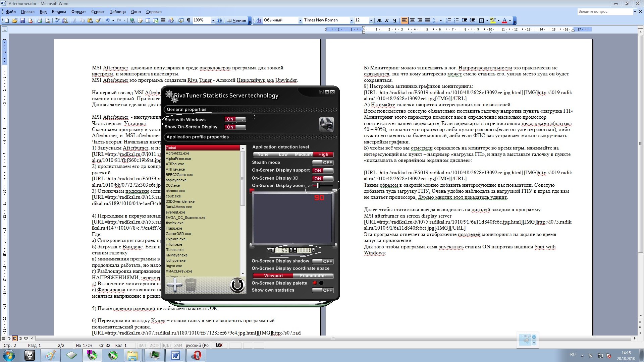The height and width of the screenshot is (362, 644).
Task: Toggle paragraph marks (¶) icon
Action: pos(189,20)
